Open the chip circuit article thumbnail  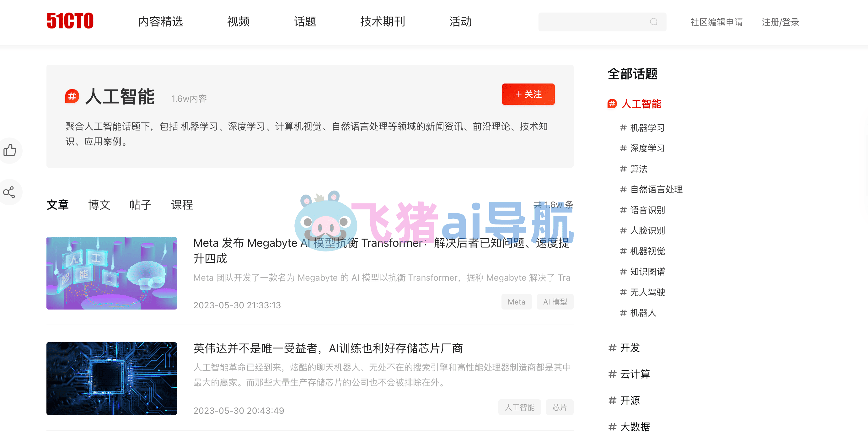pos(111,379)
